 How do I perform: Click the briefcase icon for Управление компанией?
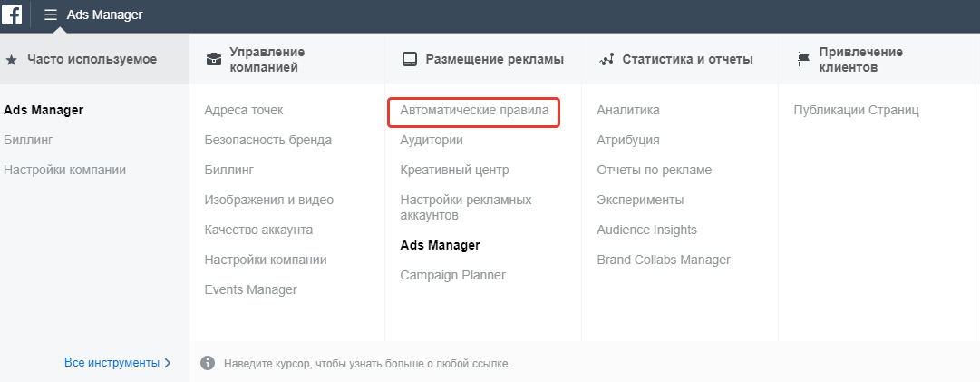click(213, 60)
